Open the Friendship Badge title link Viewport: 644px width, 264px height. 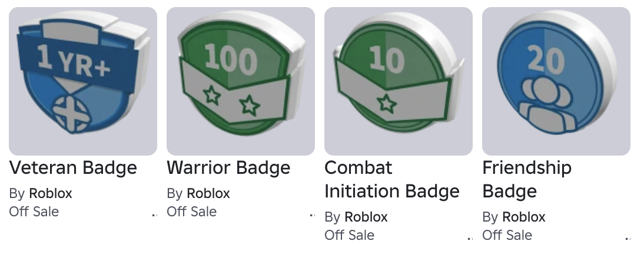click(x=527, y=179)
